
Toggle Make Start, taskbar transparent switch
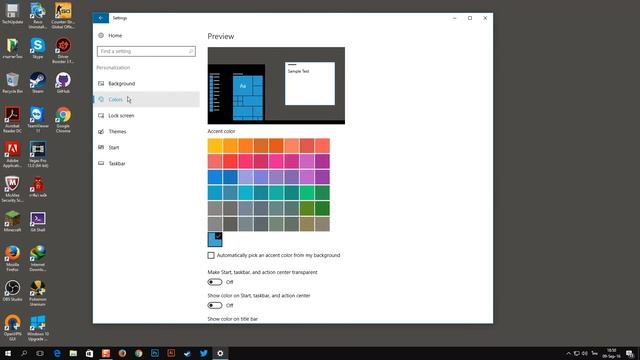pyautogui.click(x=215, y=282)
